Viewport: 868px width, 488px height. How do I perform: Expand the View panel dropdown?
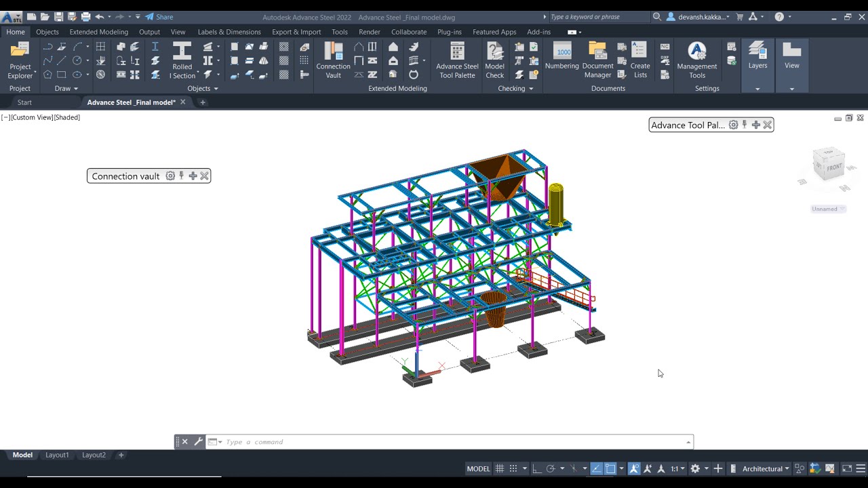(x=791, y=89)
